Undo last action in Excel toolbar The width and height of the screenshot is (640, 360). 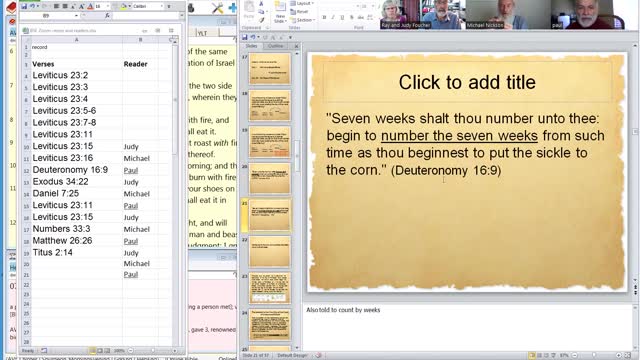coord(32,6)
